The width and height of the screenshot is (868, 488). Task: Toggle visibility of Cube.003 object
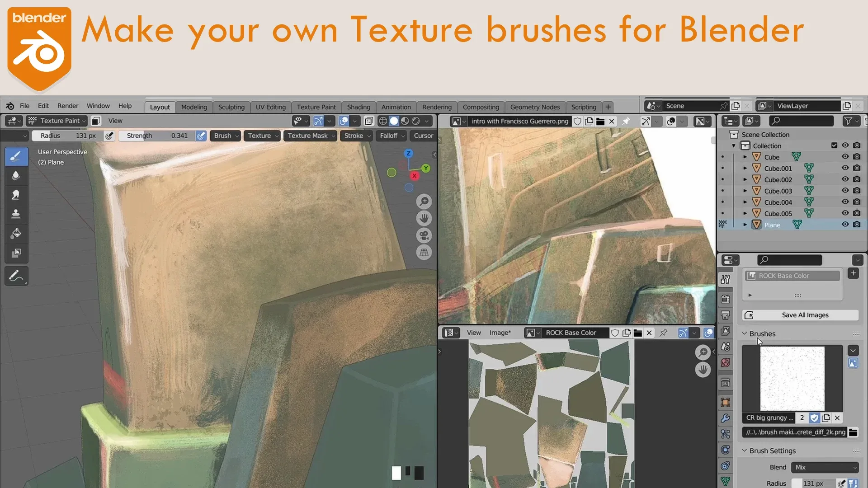point(845,191)
